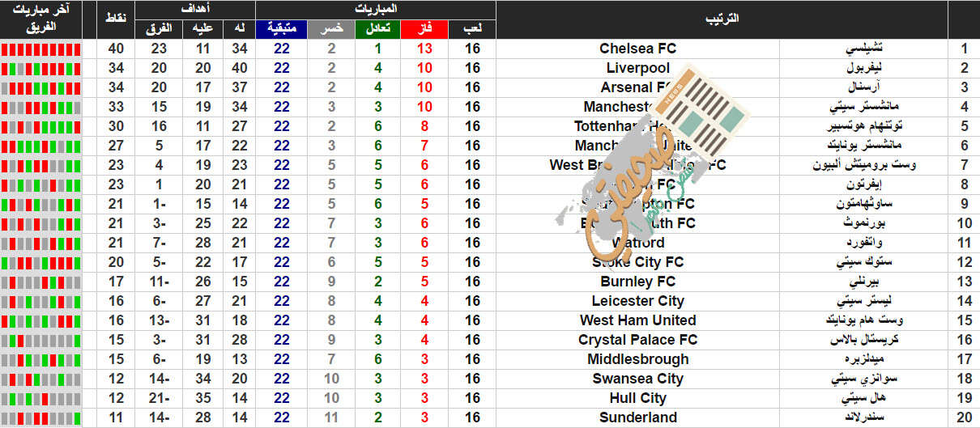Click the 'الترتيب' ranking header
The image size is (980, 428).
tap(722, 19)
